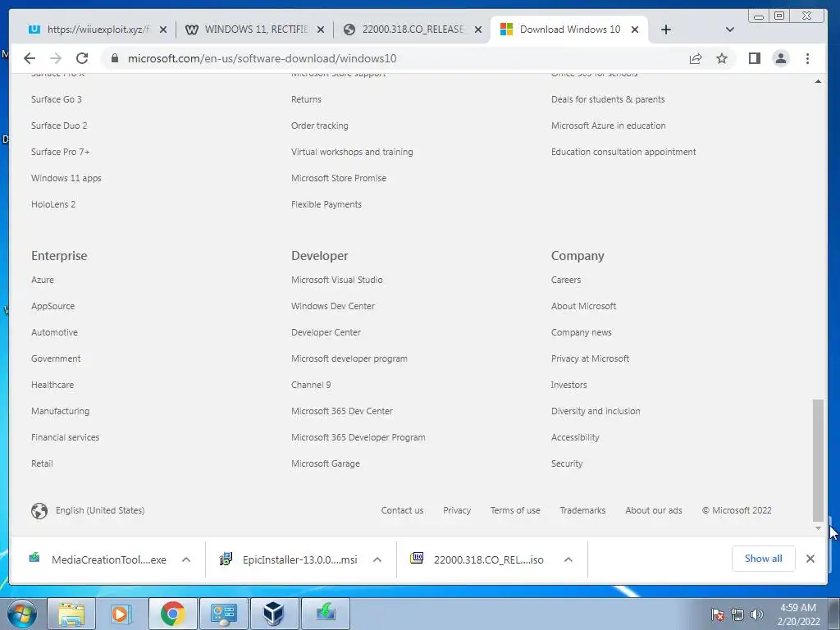Open Windows Explorer from the taskbar
Viewport: 840px width, 630px height.
pyautogui.click(x=71, y=614)
